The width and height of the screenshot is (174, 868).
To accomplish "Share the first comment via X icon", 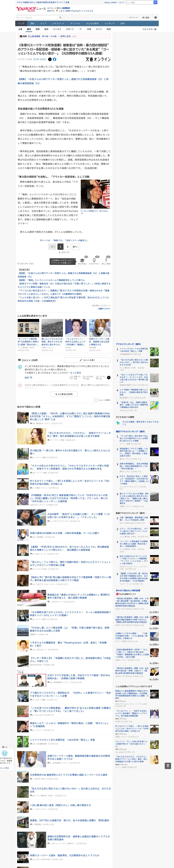I will coord(108,378).
